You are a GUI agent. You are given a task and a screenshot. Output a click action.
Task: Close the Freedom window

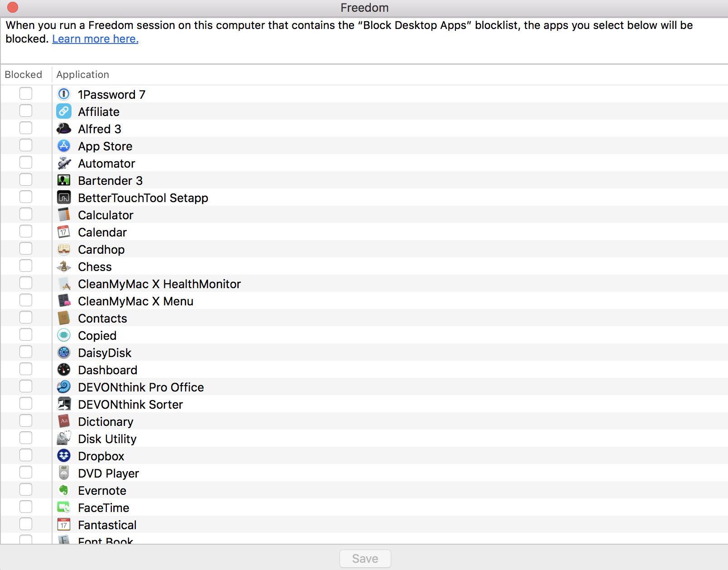(13, 7)
